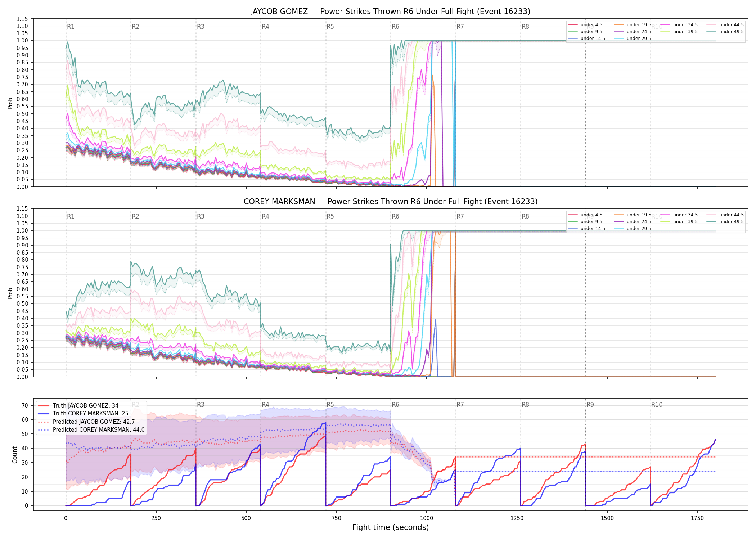This screenshot has height=540, width=756.
Task: Select 'under 39.5' in JAYCOB GOMEZ legend
Action: (679, 32)
